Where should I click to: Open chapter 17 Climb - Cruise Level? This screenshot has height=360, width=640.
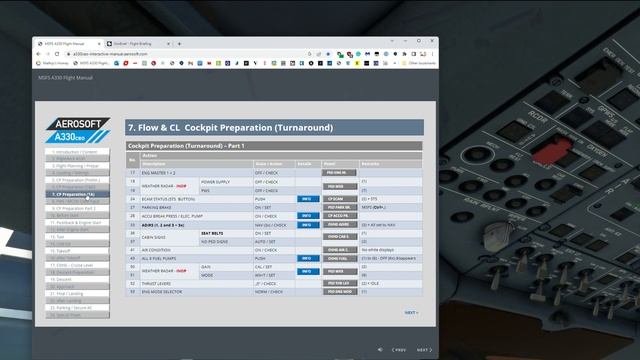point(77,265)
